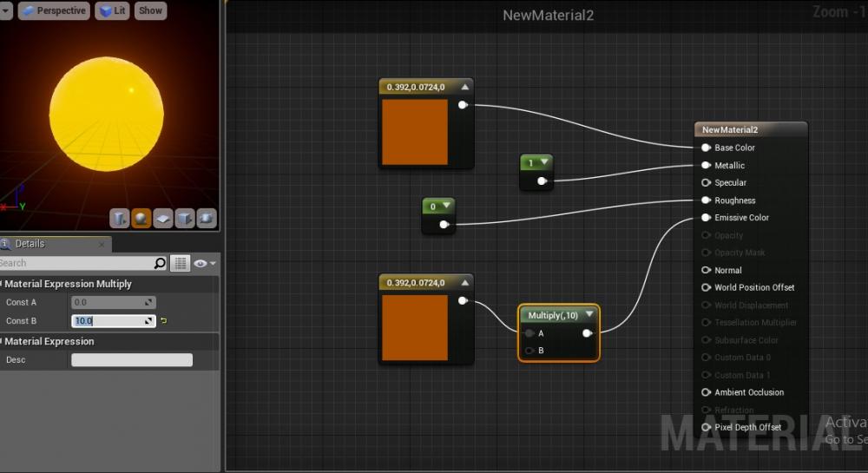Click constant 0 node output pin
This screenshot has width=868, height=473.
pyautogui.click(x=444, y=225)
